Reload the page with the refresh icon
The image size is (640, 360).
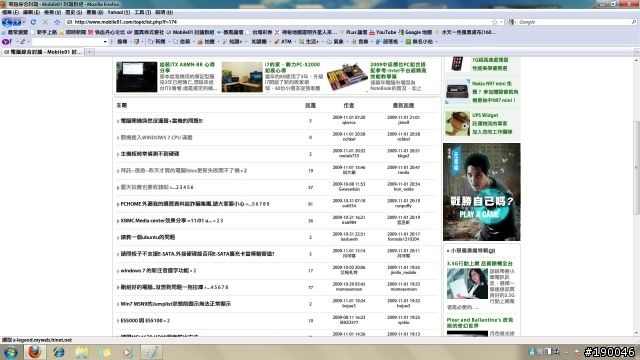(x=33, y=22)
